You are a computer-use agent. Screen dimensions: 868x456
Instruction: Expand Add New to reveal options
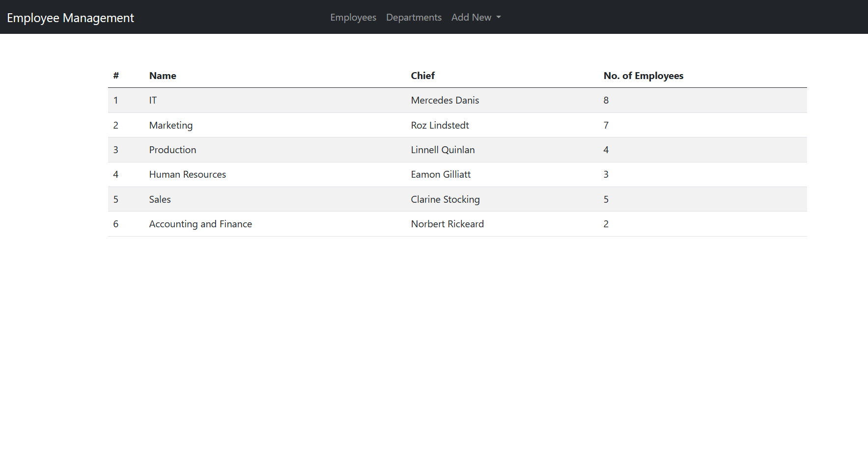pos(475,17)
